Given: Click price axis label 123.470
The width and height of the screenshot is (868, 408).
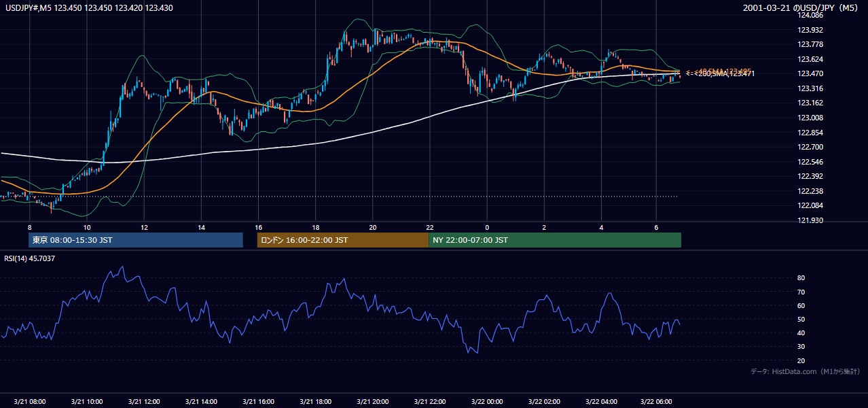Looking at the screenshot, I should [809, 73].
